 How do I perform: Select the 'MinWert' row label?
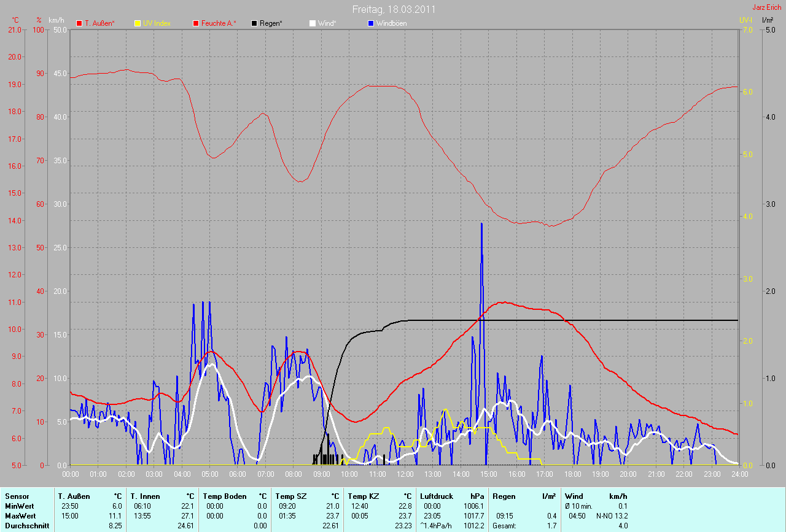[19, 506]
